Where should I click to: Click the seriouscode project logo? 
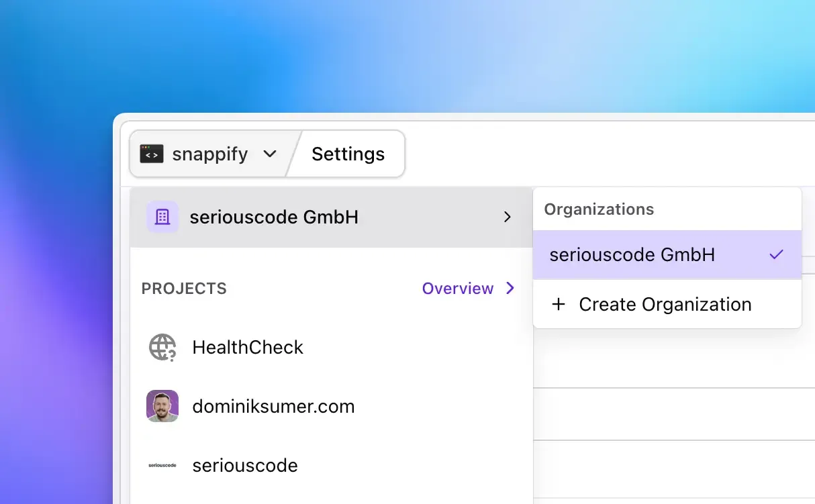[x=162, y=465]
